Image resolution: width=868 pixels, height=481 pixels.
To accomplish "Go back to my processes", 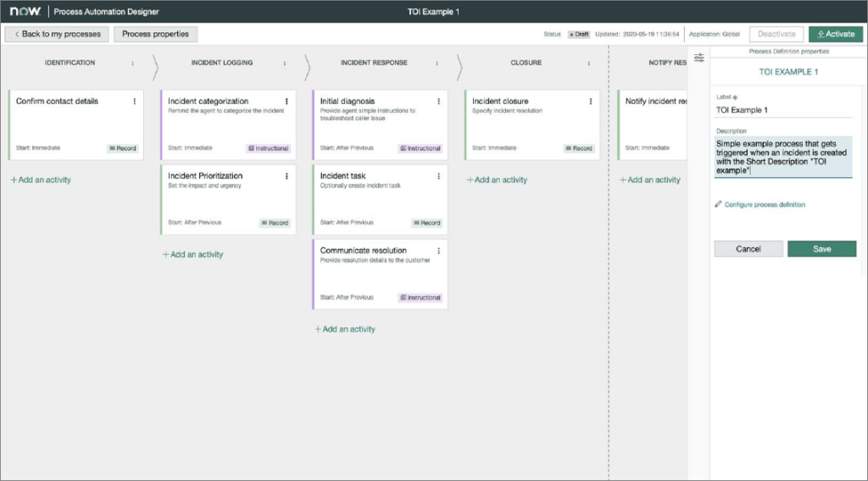I will click(x=57, y=34).
